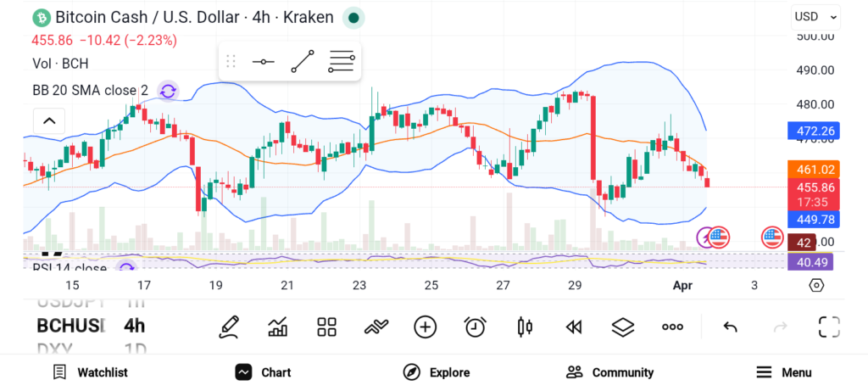Screen dimensions: 868x391
Task: Click the orange 461.02 price label
Action: click(813, 170)
